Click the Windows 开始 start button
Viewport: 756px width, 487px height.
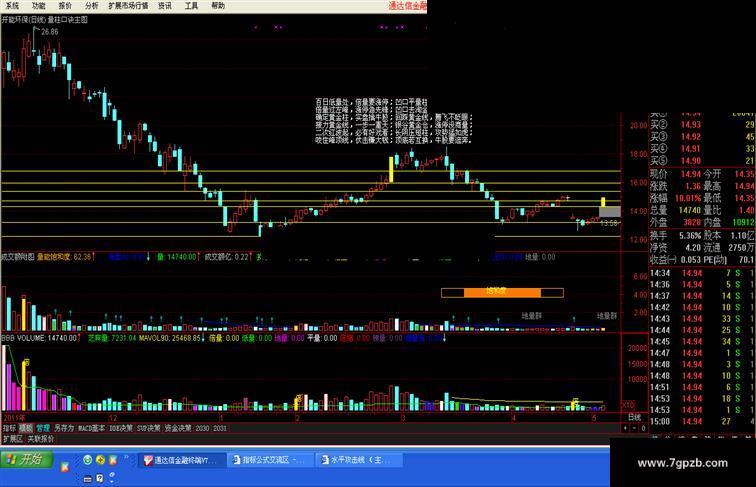coord(25,459)
